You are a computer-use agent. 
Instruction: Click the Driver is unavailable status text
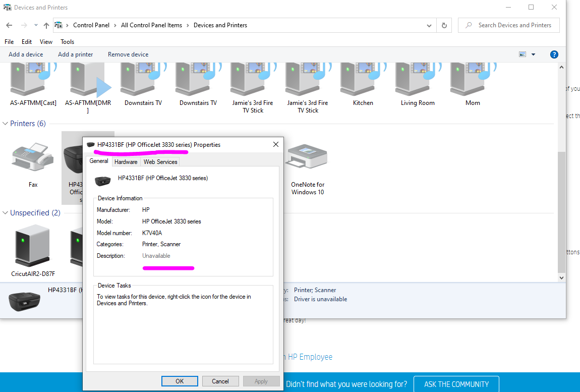point(320,299)
